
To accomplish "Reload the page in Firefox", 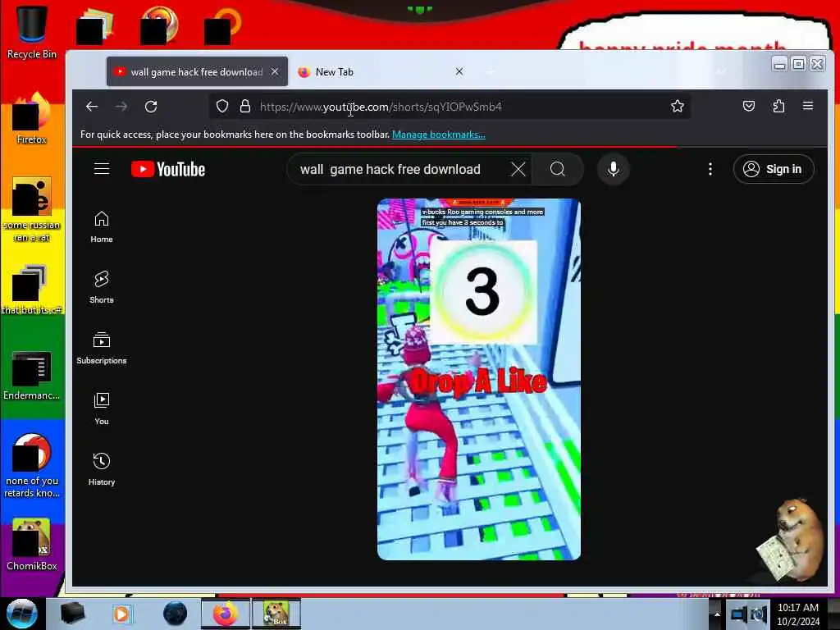I will click(x=151, y=107).
